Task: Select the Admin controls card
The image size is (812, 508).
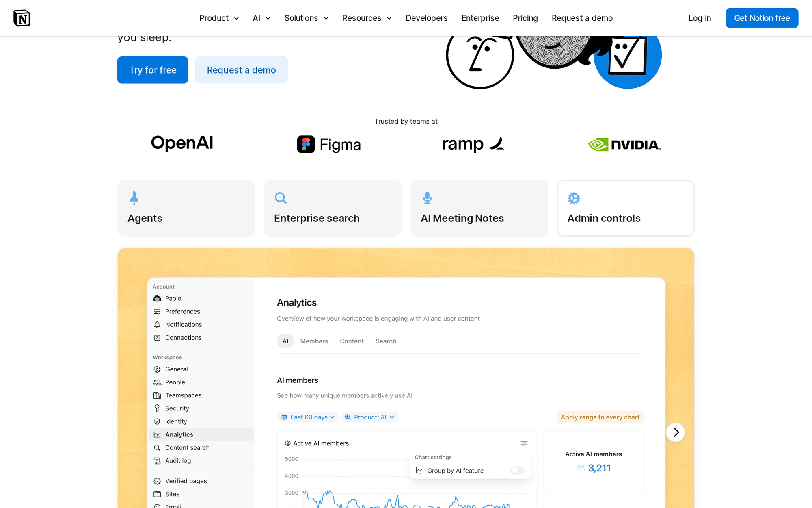Action: coord(626,208)
